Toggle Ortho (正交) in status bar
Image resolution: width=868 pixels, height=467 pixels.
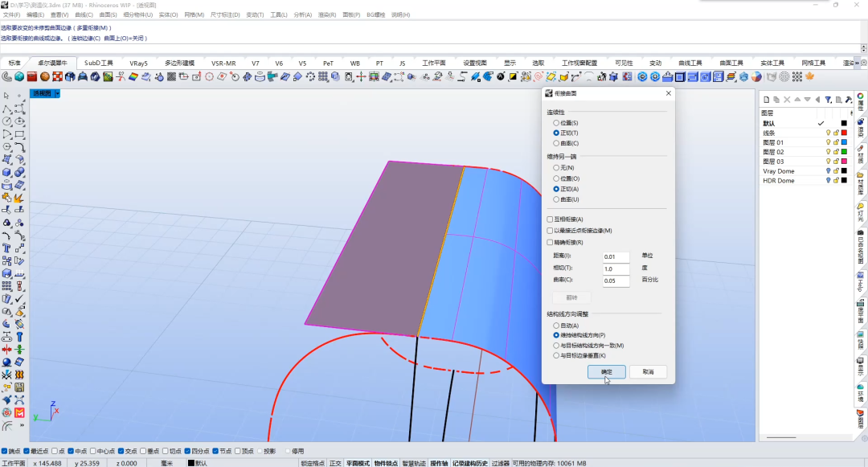point(335,463)
